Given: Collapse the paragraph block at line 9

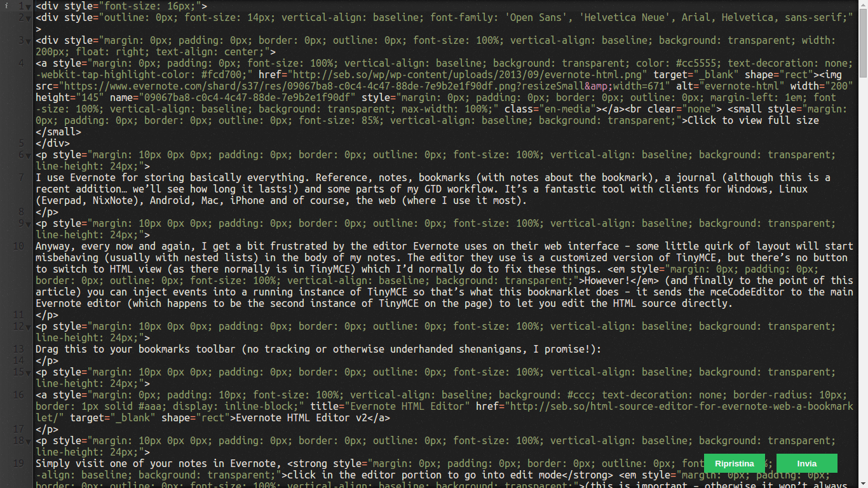Looking at the screenshot, I should pos(29,224).
